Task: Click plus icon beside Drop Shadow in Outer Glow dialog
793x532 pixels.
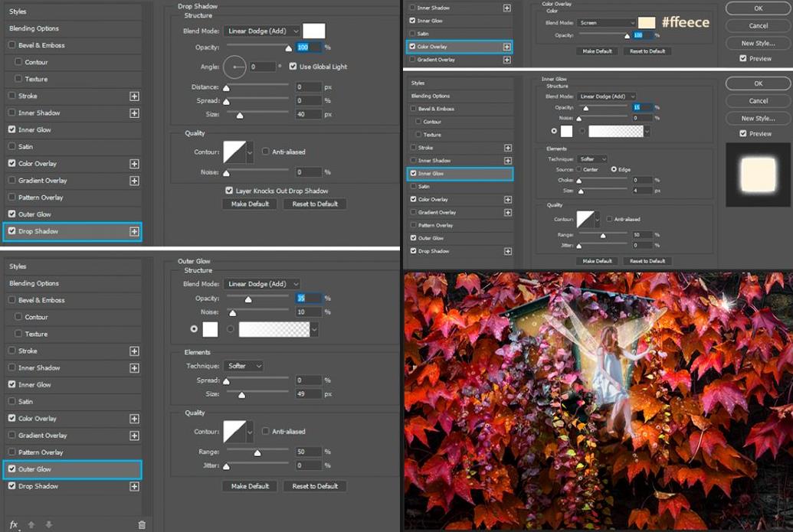Action: tap(134, 487)
